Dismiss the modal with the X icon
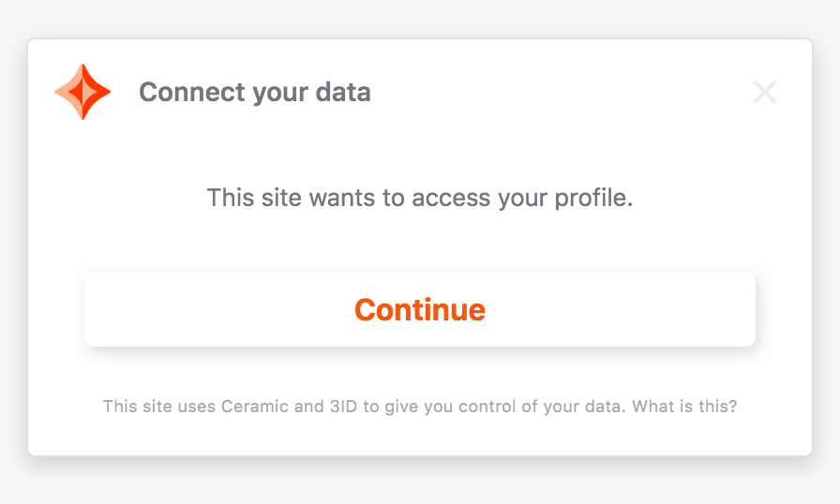 tap(765, 92)
